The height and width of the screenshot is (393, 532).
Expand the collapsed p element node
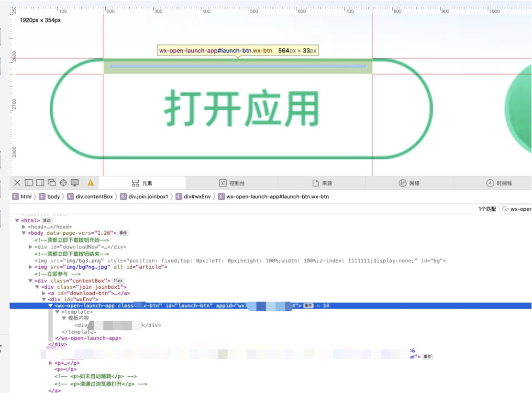point(51,363)
